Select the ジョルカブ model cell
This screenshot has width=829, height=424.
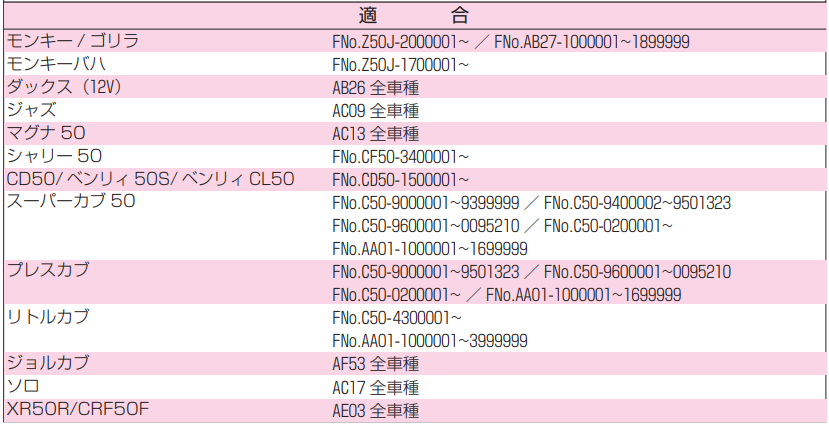(48, 363)
